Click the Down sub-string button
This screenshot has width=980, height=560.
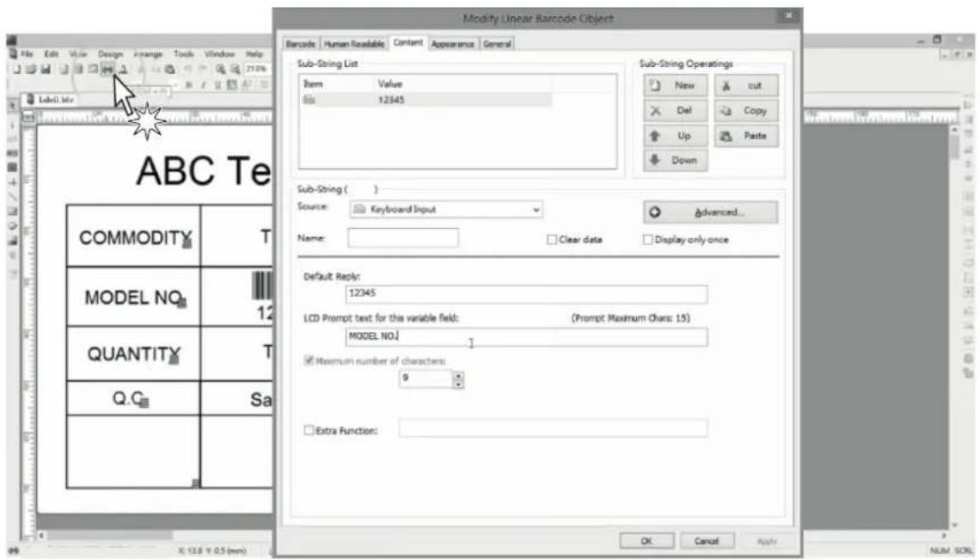pyautogui.click(x=676, y=160)
